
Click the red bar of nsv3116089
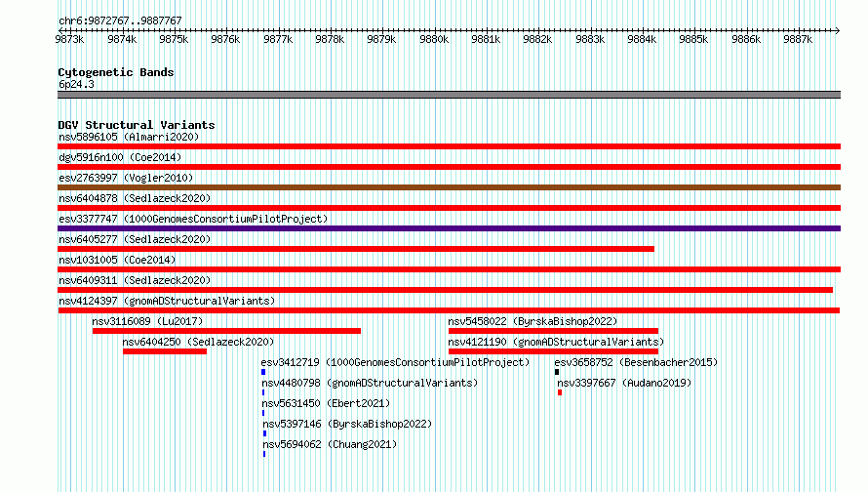coord(226,331)
